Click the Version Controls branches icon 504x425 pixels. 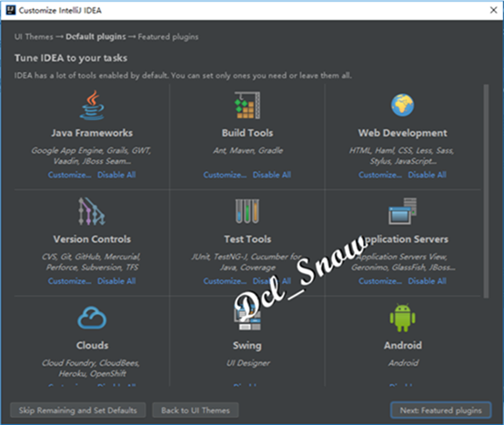click(92, 211)
